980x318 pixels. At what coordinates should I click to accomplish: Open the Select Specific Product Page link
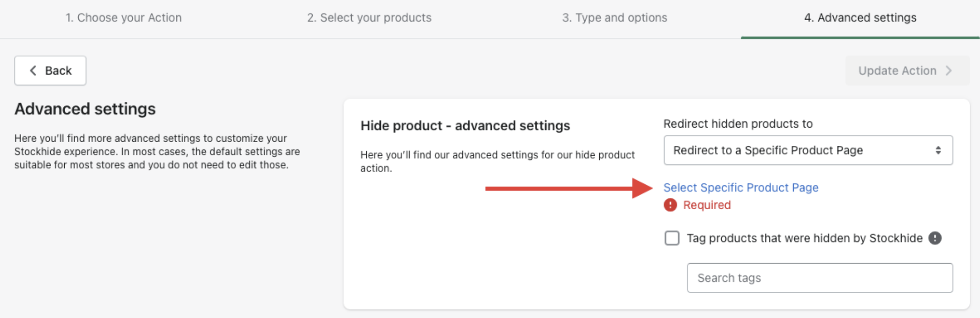click(x=740, y=188)
